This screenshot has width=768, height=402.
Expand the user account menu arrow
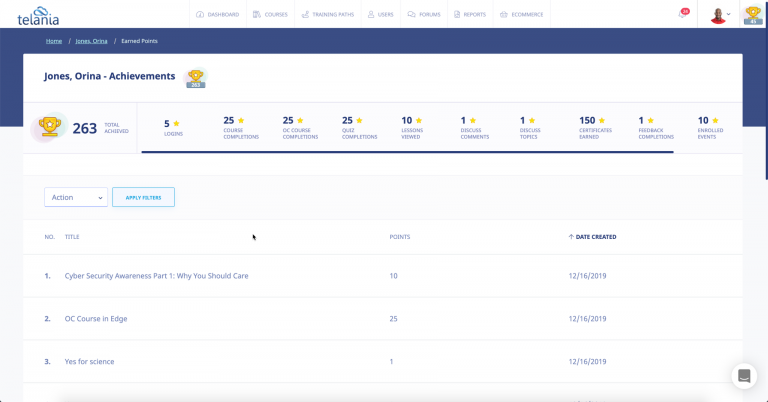pyautogui.click(x=729, y=15)
